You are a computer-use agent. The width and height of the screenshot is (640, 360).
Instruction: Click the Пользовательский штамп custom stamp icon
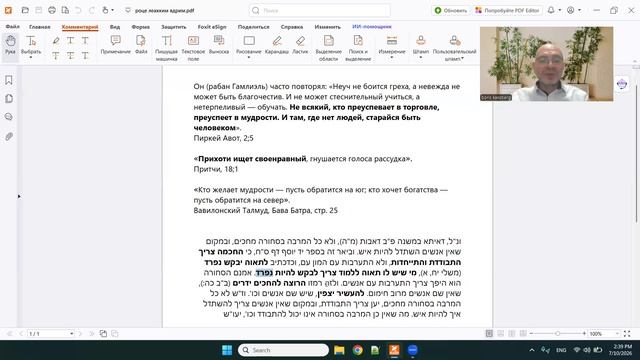[x=454, y=40]
